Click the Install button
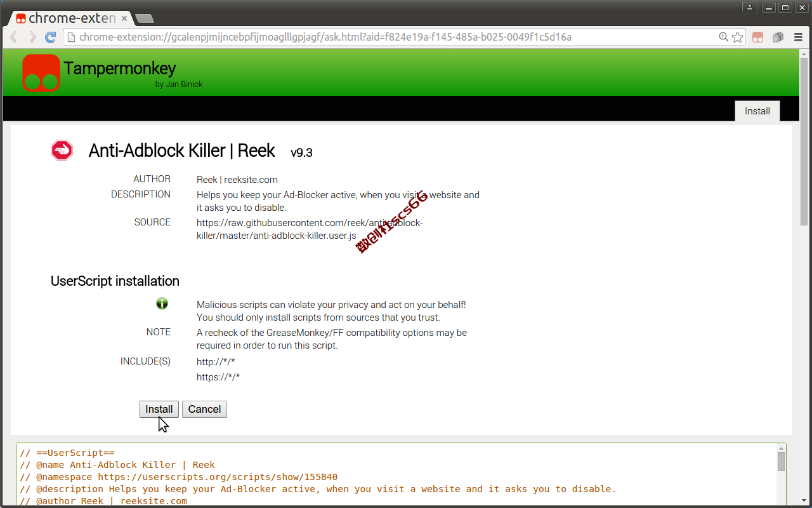The image size is (812, 508). pos(159,409)
